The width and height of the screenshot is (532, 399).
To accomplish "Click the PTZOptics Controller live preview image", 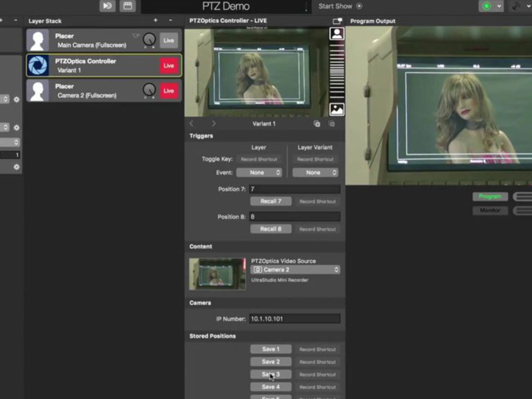I will (256, 72).
